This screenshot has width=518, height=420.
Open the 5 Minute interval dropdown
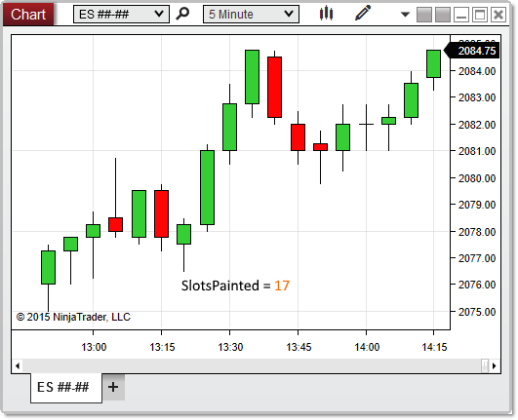click(251, 15)
